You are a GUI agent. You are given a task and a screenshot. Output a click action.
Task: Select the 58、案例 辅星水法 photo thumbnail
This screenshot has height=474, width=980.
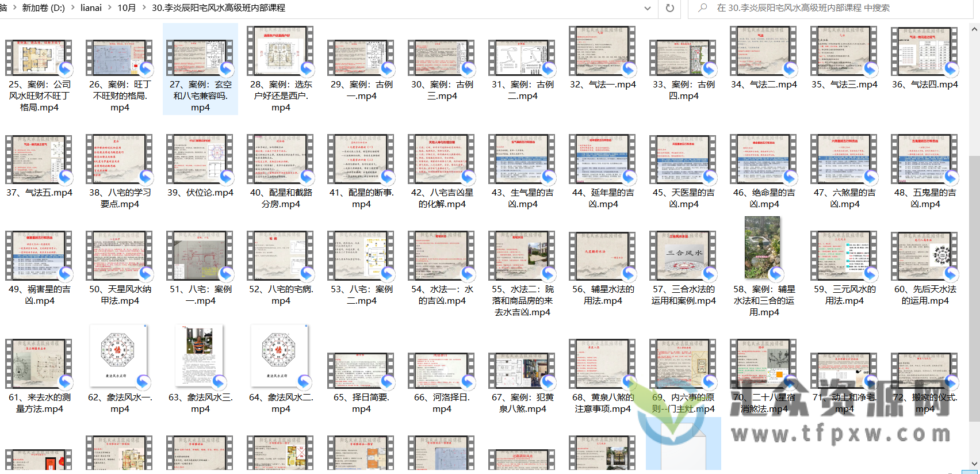click(763, 249)
